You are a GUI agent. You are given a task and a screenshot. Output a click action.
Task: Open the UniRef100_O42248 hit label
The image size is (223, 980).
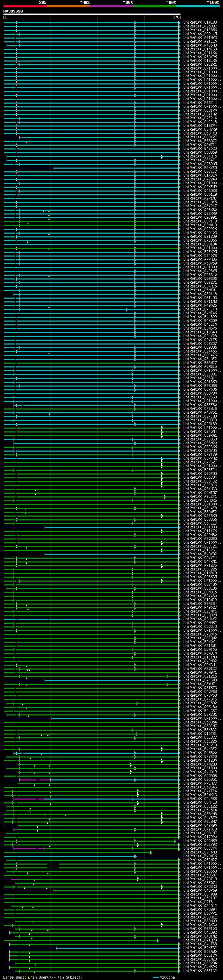click(x=200, y=122)
